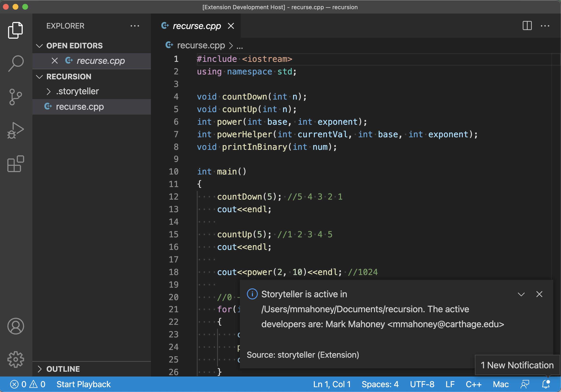Click recurse.cpp in the breadcrumb

(201, 45)
